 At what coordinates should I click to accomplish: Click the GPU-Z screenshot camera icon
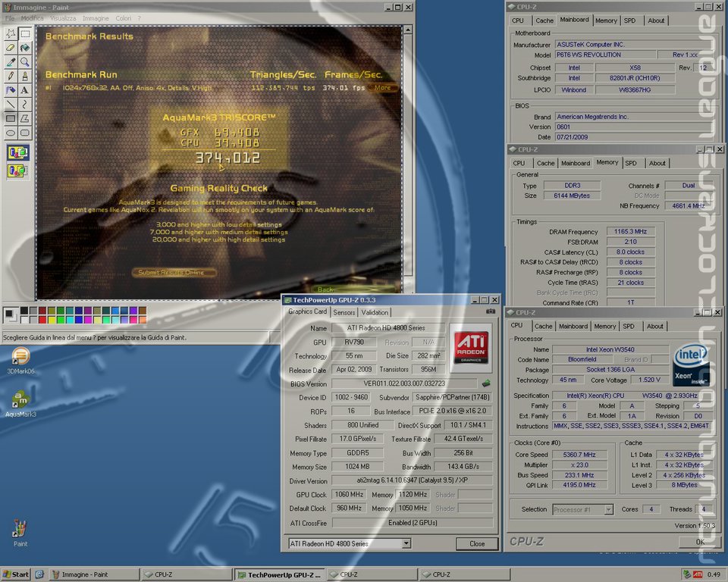(x=491, y=311)
